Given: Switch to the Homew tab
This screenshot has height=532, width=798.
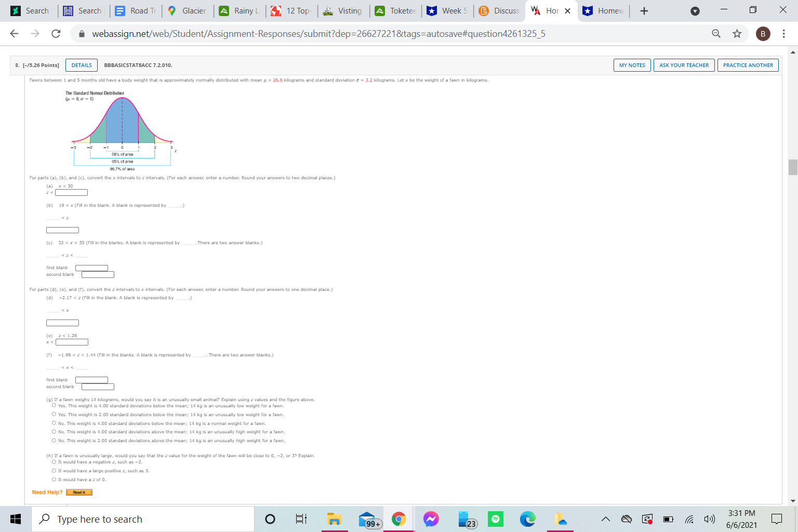Looking at the screenshot, I should coord(603,11).
